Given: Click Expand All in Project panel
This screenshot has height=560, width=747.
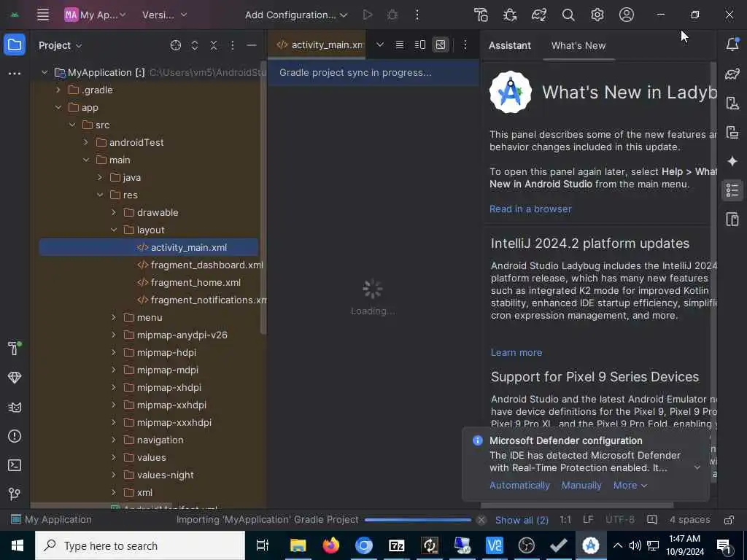Looking at the screenshot, I should click(194, 45).
